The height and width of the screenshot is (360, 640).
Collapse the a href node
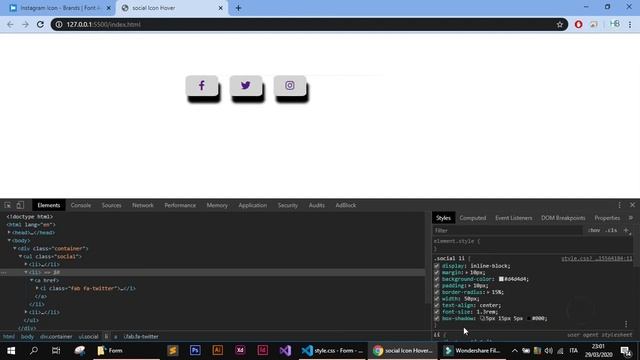[32, 280]
